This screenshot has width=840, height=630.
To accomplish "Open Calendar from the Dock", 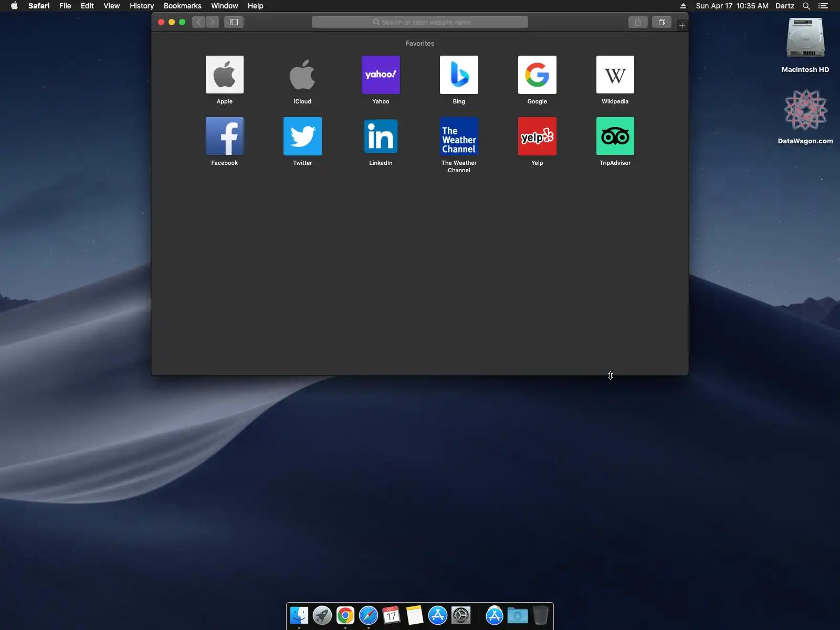I will click(x=392, y=615).
